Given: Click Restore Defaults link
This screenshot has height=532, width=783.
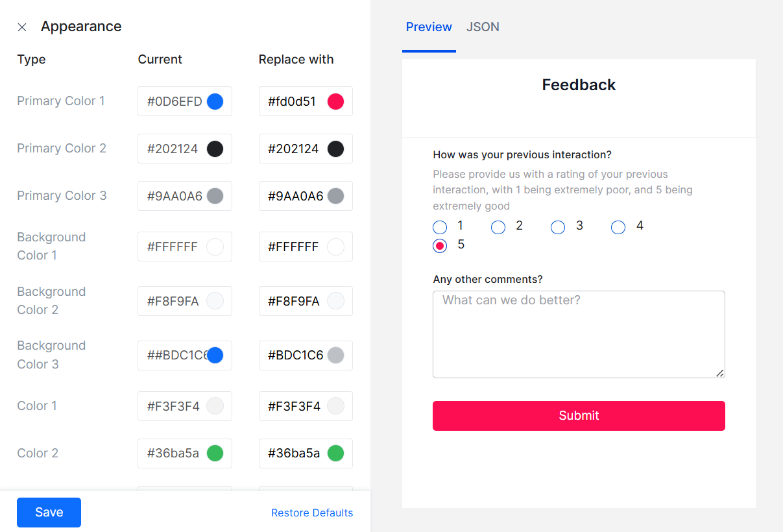Looking at the screenshot, I should pos(312,513).
